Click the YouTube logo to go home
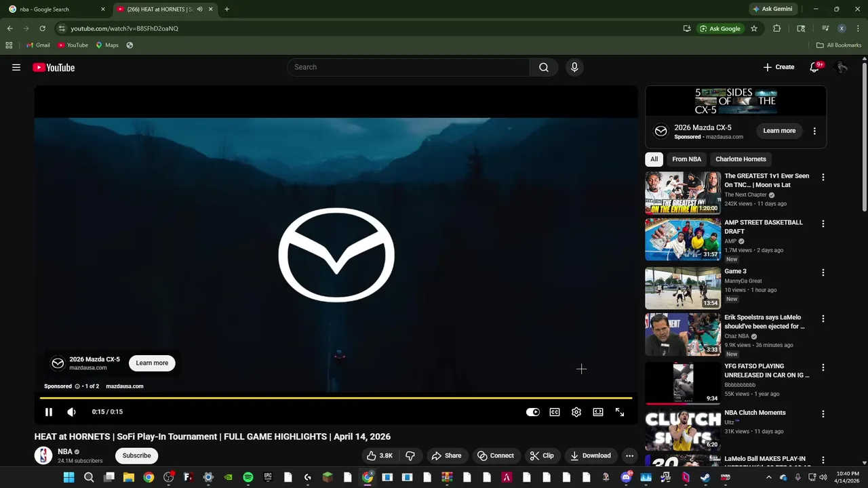Viewport: 868px width, 488px height. click(x=54, y=67)
